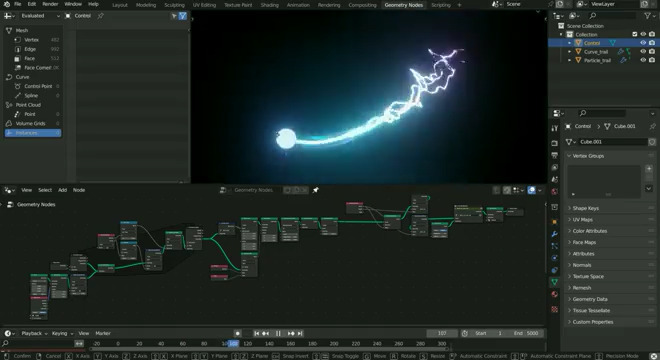
Task: Open the Window menu
Action: point(73,4)
